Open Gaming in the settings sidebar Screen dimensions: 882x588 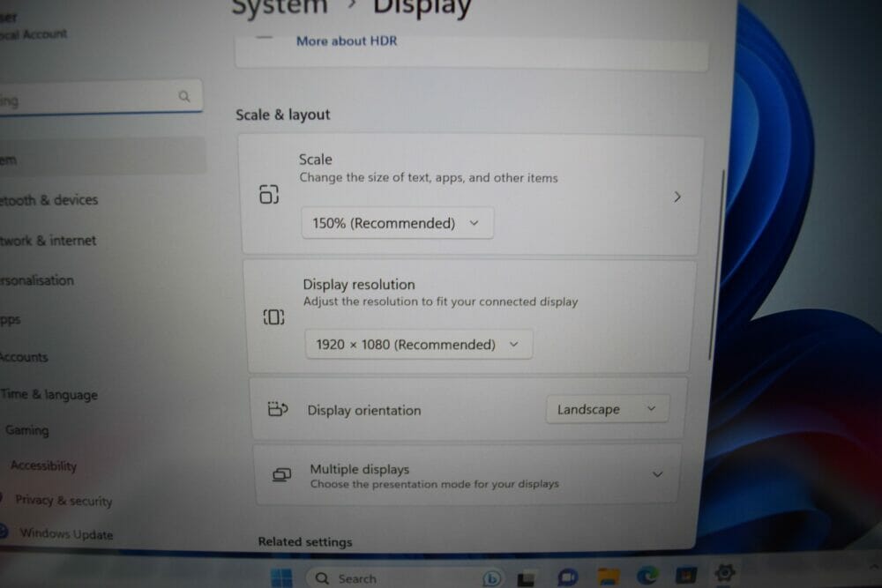pos(27,430)
